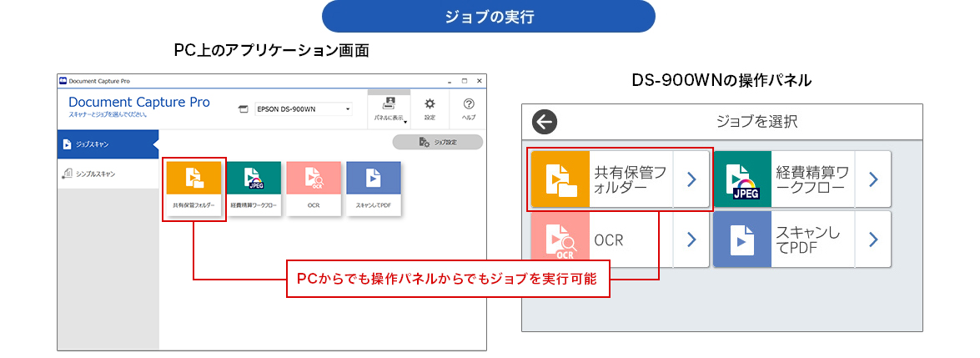Viewport: 980px width, 358px height.
Task: Tap OCR pink icon on operation panel
Action: [x=560, y=239]
